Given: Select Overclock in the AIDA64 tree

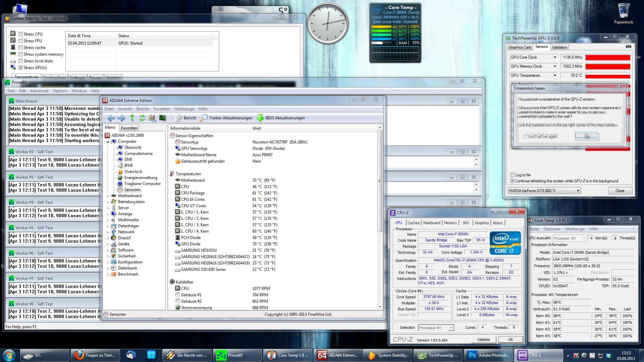Looking at the screenshot, I should (x=133, y=172).
